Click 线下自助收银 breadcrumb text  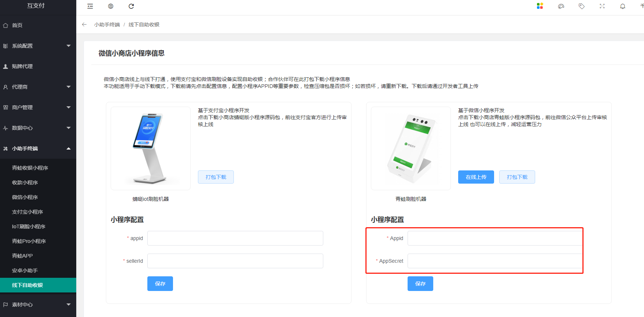[x=144, y=25]
